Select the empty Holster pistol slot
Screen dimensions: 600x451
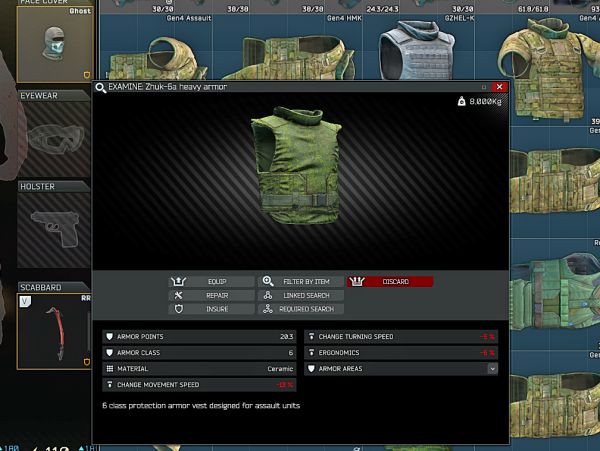pos(53,229)
